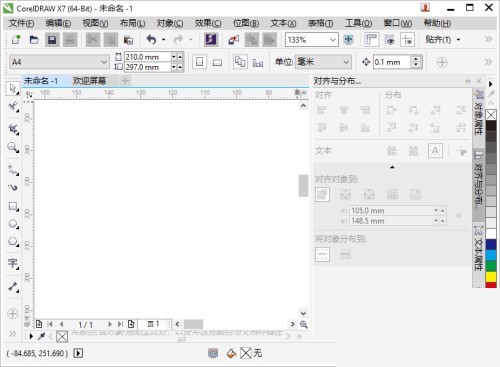Viewport: 500px width, 367px height.
Task: Select text Bounding box alignment option
Action: (x=435, y=151)
